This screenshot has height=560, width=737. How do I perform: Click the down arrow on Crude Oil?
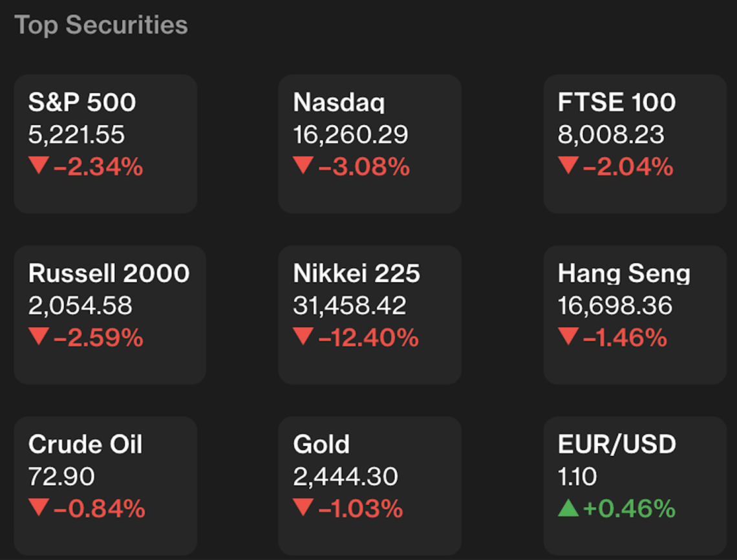click(38, 508)
